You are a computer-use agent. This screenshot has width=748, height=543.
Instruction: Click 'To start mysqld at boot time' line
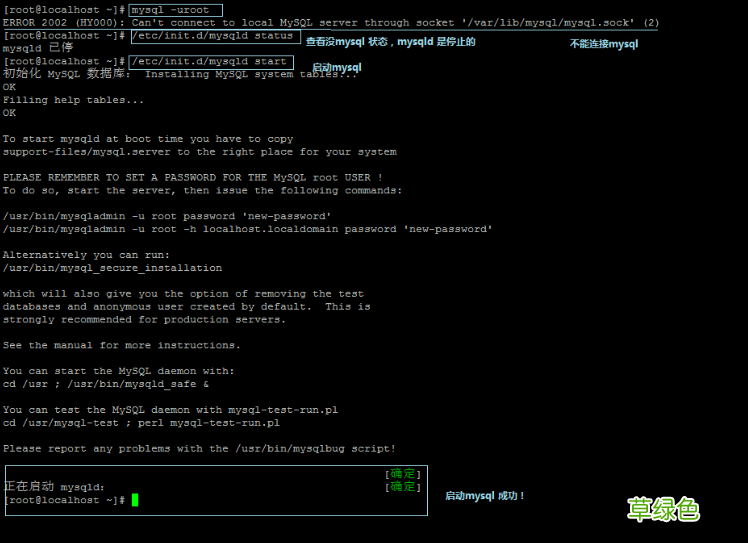click(148, 139)
